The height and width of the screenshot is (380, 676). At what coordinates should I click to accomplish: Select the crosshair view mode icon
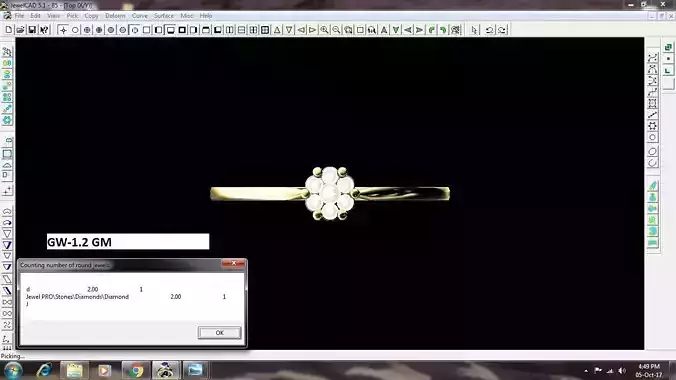click(x=63, y=30)
